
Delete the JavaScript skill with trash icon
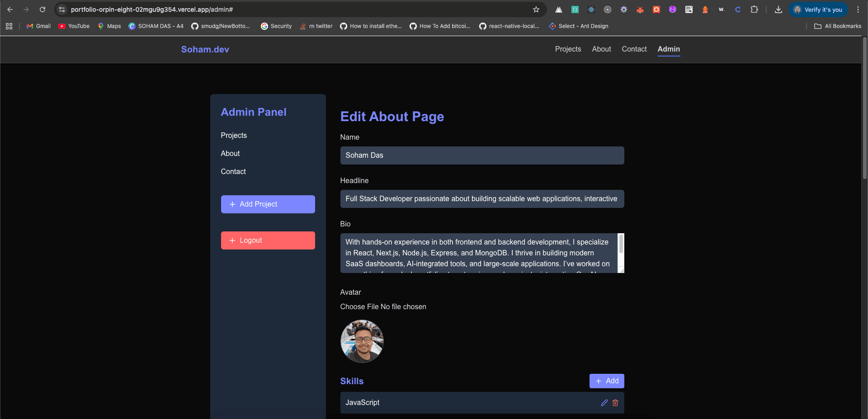(x=615, y=403)
